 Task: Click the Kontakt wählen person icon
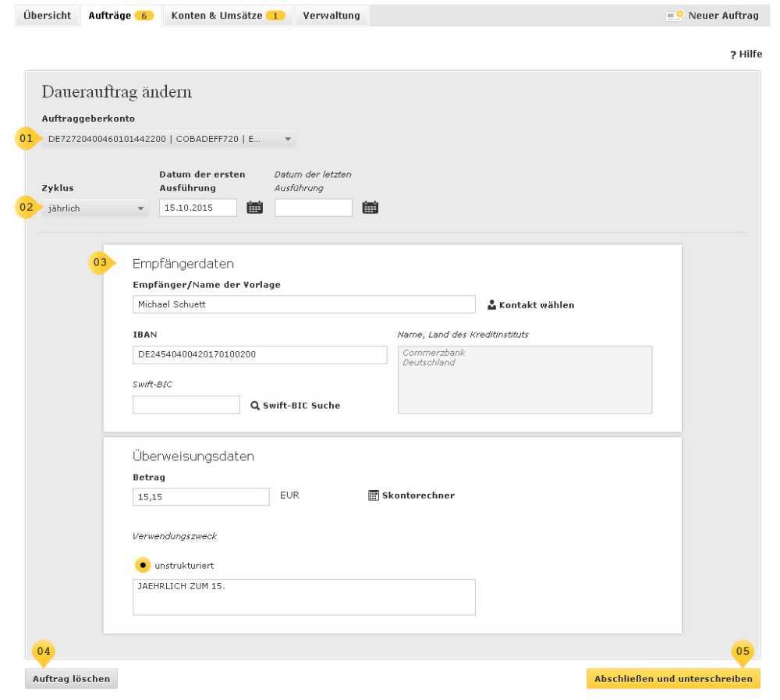pos(491,304)
